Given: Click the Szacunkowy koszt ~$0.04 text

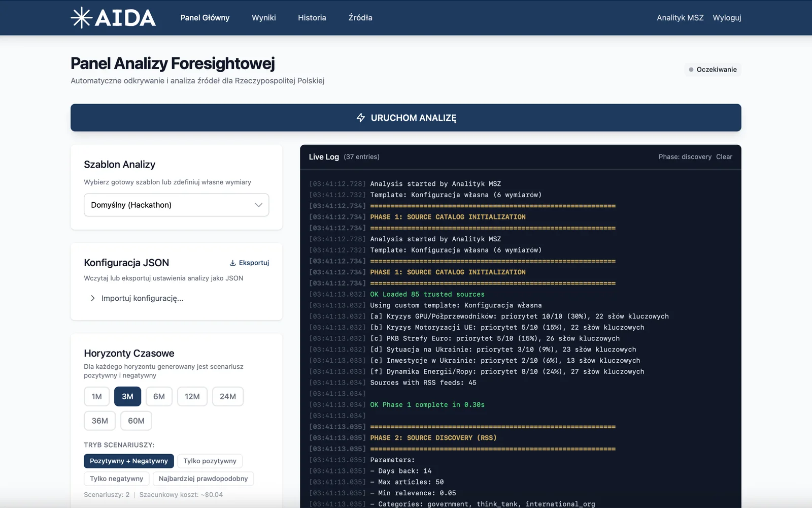Looking at the screenshot, I should [x=181, y=495].
